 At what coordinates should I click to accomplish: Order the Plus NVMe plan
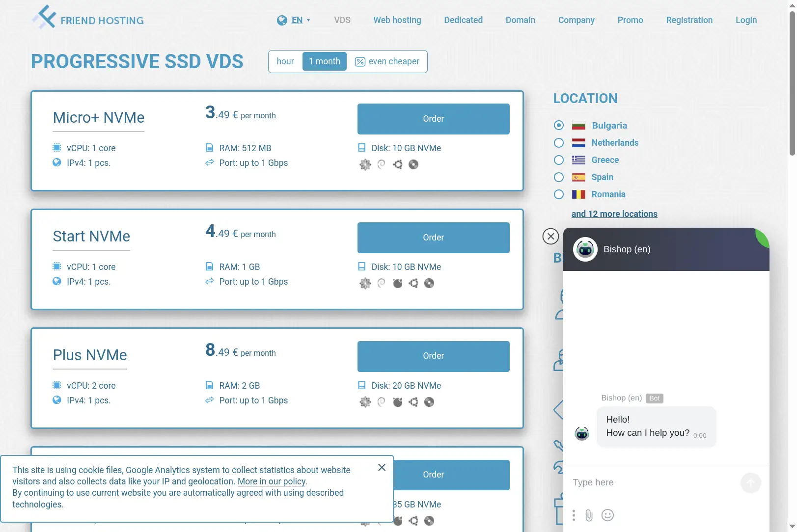(x=434, y=356)
